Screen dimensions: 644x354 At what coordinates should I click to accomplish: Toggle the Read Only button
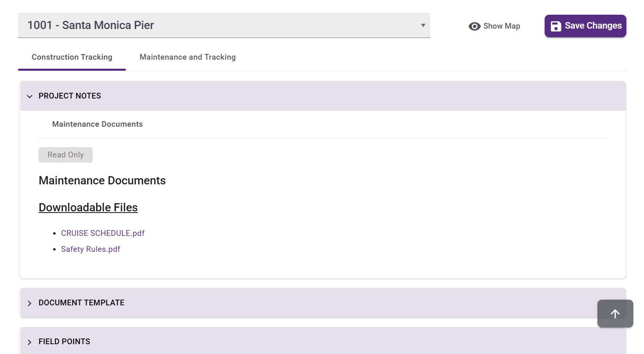point(65,155)
